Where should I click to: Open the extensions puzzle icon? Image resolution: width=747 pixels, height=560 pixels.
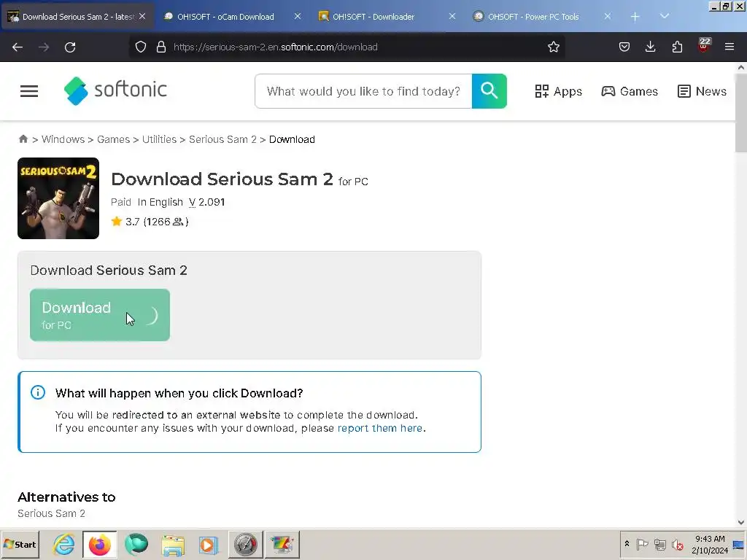[677, 47]
